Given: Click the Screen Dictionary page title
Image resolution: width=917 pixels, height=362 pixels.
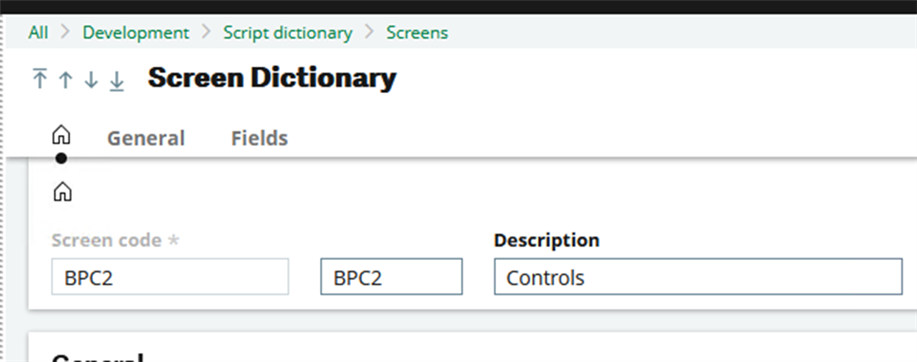Looking at the screenshot, I should point(272,78).
